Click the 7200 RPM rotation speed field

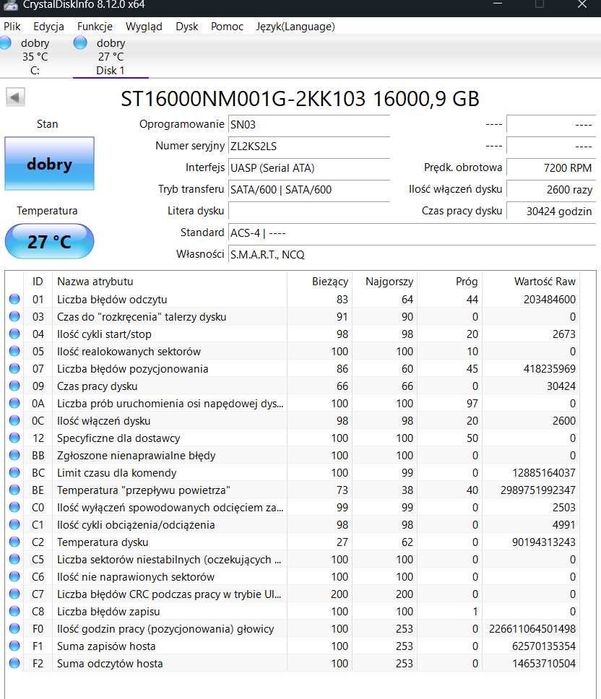551,168
